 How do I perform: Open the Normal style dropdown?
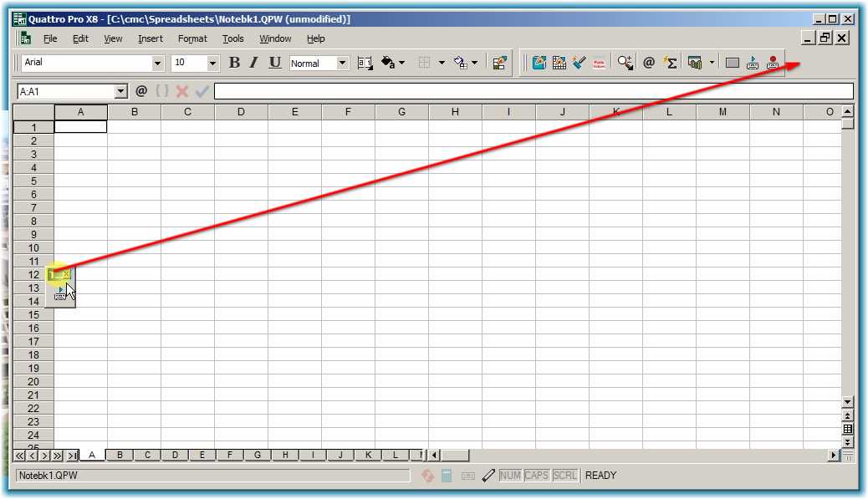coord(342,64)
